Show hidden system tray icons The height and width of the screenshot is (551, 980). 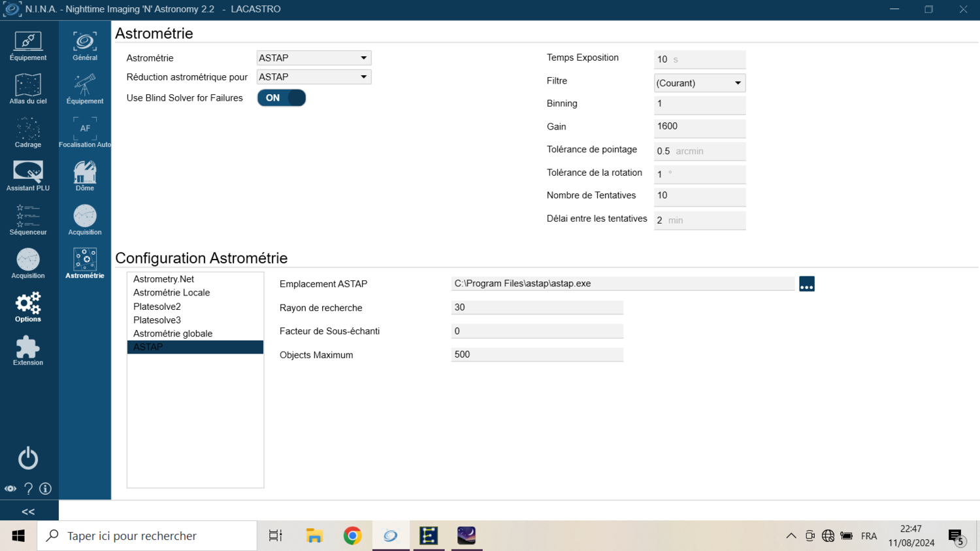[x=791, y=536]
